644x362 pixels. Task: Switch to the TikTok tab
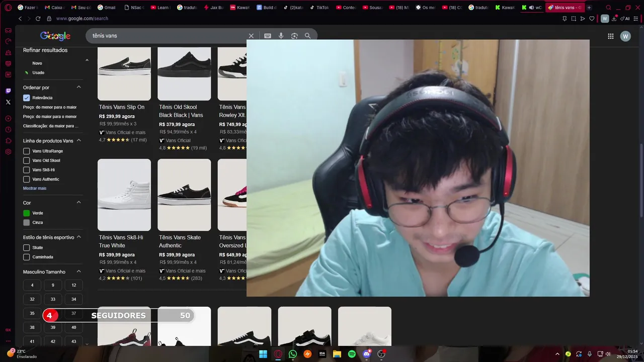pyautogui.click(x=319, y=8)
